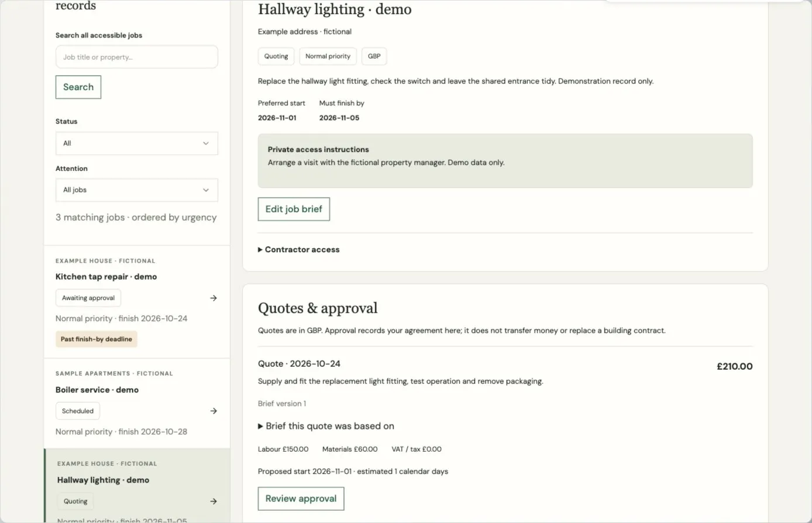Click the Quoting tag under job heading
This screenshot has width=812, height=523.
276,56
